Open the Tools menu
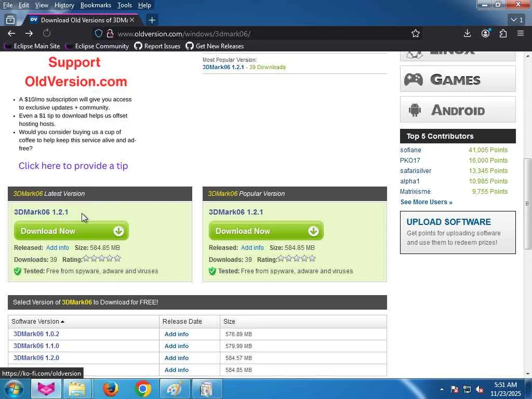The height and width of the screenshot is (399, 532). [125, 5]
